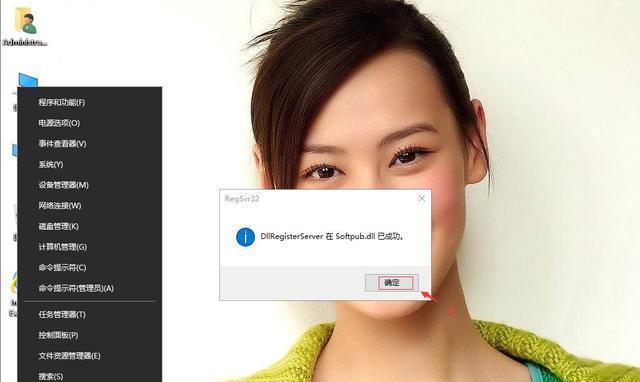The image size is (640, 382).
Task: Click 确定 to confirm the RegSvr32 message
Action: 391,282
